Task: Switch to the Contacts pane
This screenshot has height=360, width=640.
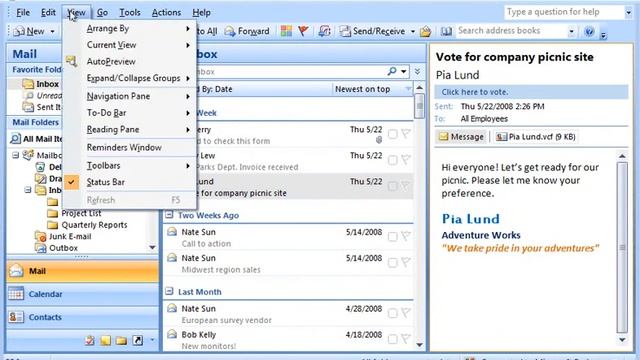Action: pos(82,317)
